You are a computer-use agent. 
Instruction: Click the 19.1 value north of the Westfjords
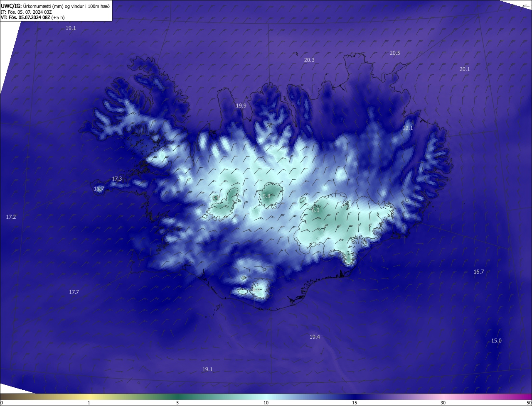(x=71, y=28)
